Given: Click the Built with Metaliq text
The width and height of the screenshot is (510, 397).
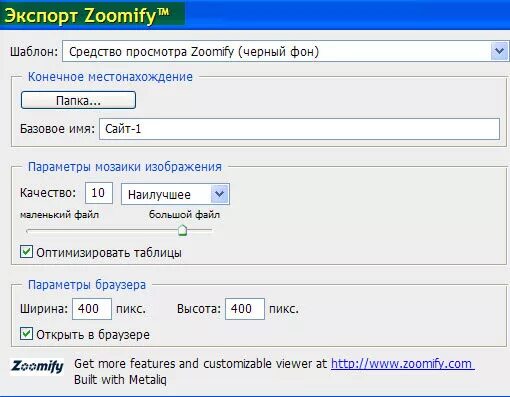Looking at the screenshot, I should (120, 380).
